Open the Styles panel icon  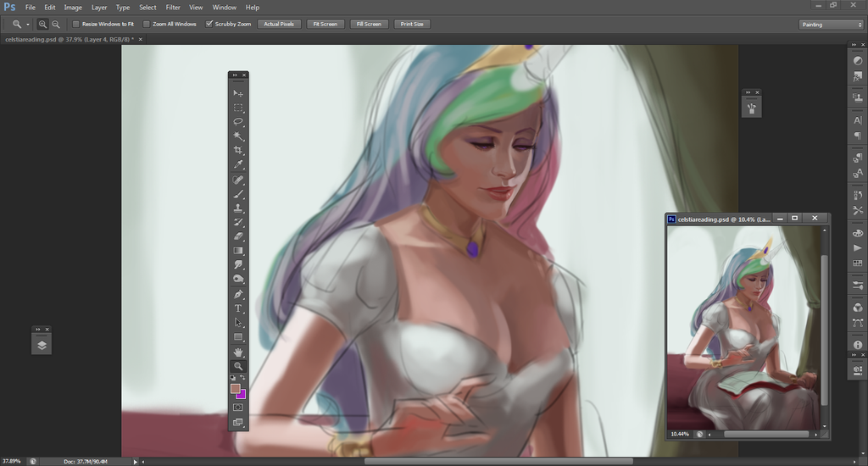click(858, 76)
